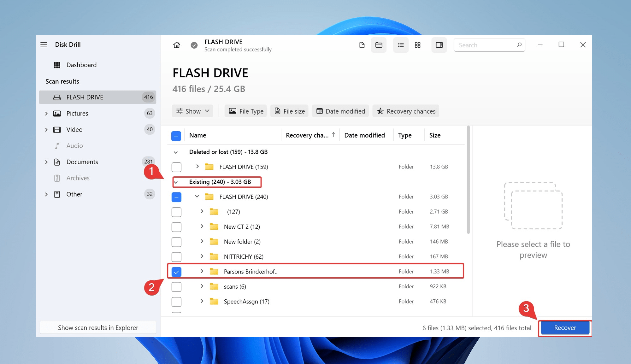The height and width of the screenshot is (364, 631).
Task: Expand the scans (6) folder
Action: pos(202,286)
